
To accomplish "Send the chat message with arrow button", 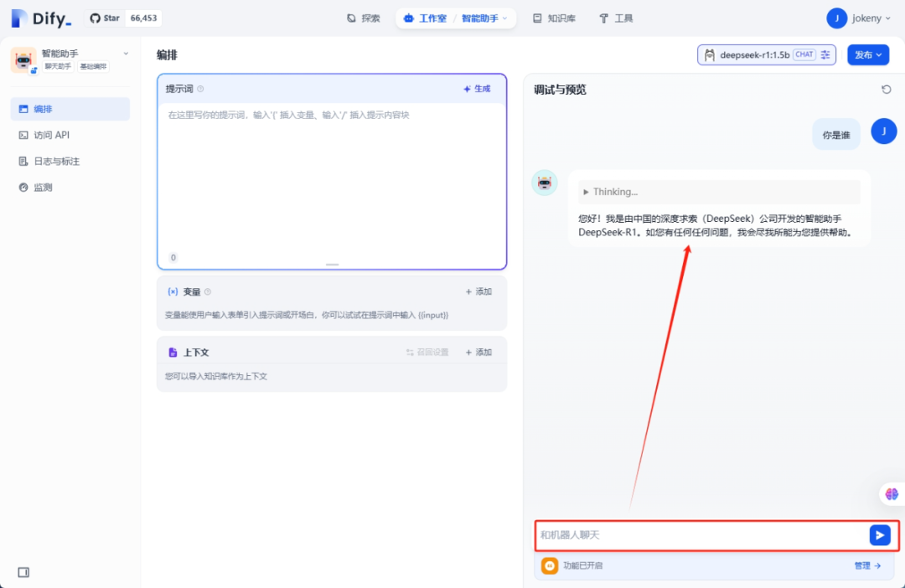I will 880,535.
